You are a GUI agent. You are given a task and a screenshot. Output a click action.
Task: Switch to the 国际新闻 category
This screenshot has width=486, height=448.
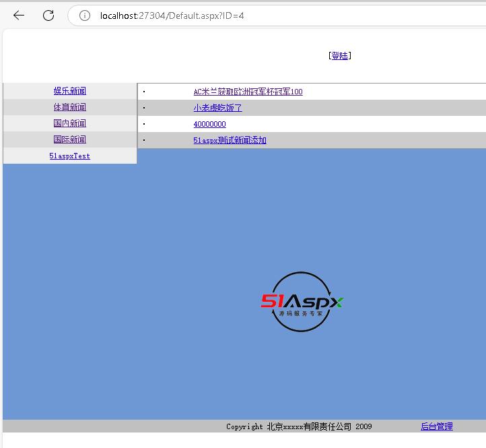tap(70, 139)
